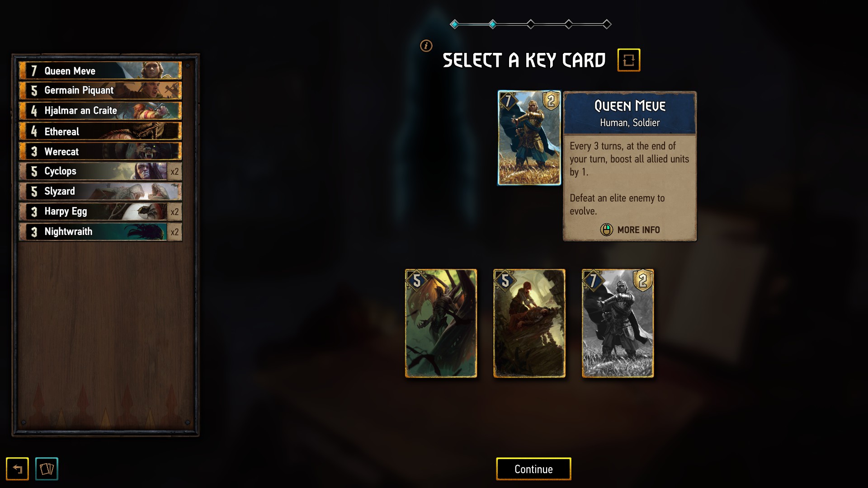Click the third progress diamond marker
This screenshot has width=868, height=488.
(x=531, y=24)
